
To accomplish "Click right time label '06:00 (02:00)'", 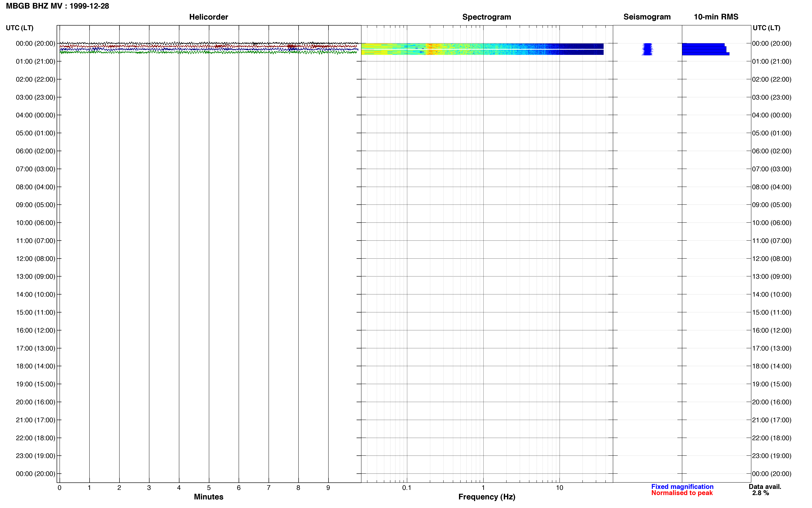I will pyautogui.click(x=772, y=151).
